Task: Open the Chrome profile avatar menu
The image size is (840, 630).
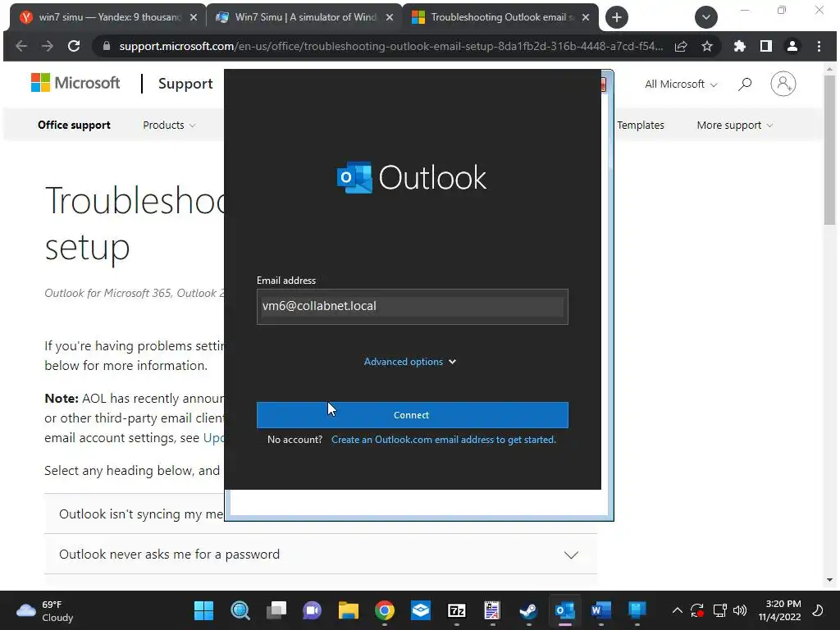Action: [x=792, y=46]
